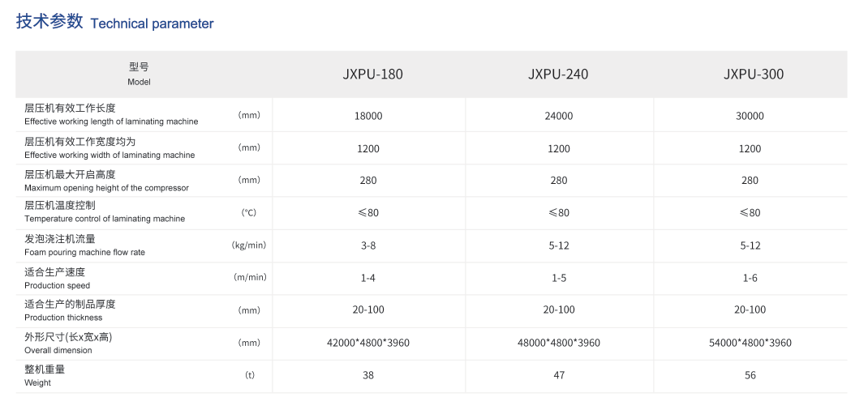Click the 18000 working length cell
Viewport: 868px width, 397px height.
[x=368, y=116]
